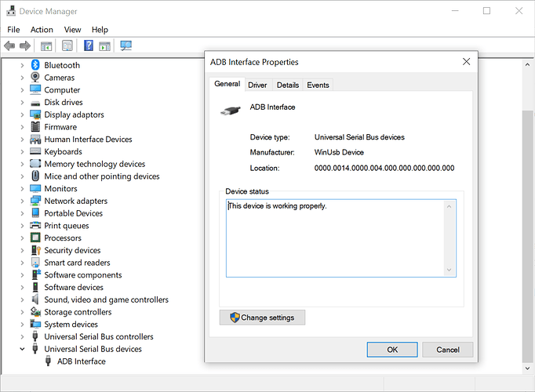535x392 pixels.
Task: Select the Sound, video and game controllers speaker icon
Action: (x=35, y=299)
